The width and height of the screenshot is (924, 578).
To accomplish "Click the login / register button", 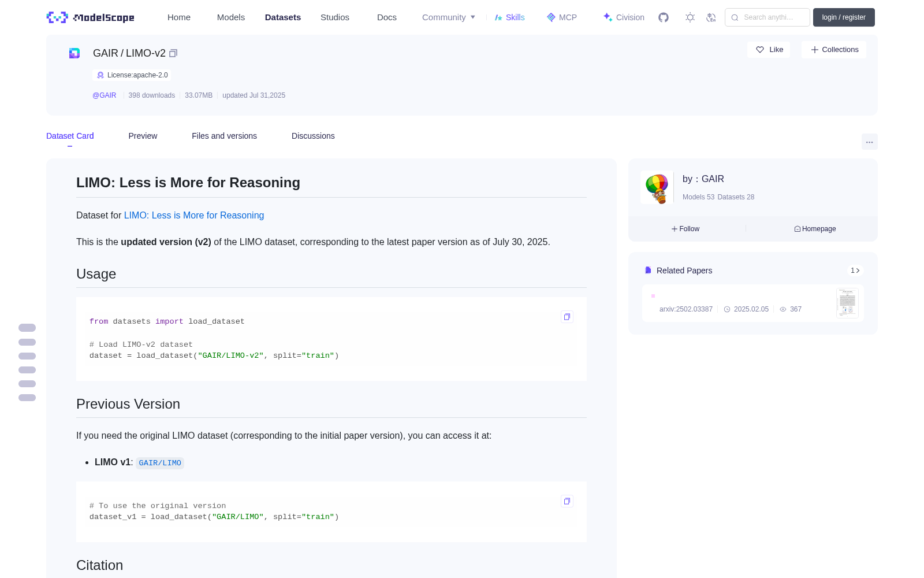I will tap(844, 17).
